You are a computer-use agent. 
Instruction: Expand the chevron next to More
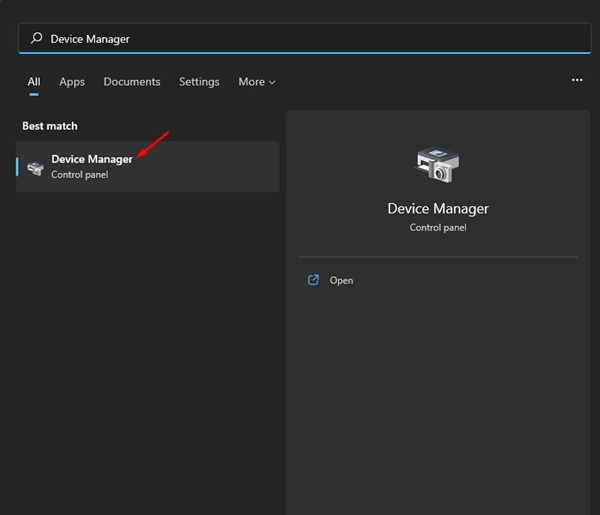pos(272,83)
